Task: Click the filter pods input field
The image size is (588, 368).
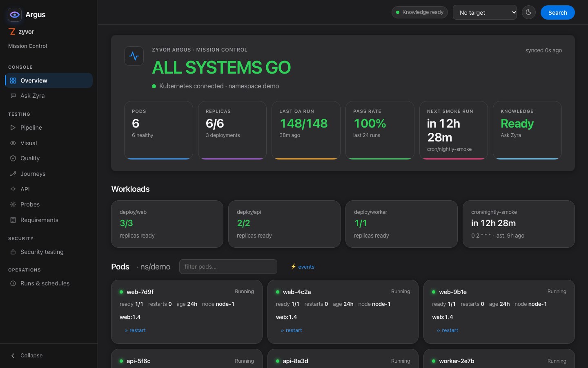Action: tap(228, 267)
